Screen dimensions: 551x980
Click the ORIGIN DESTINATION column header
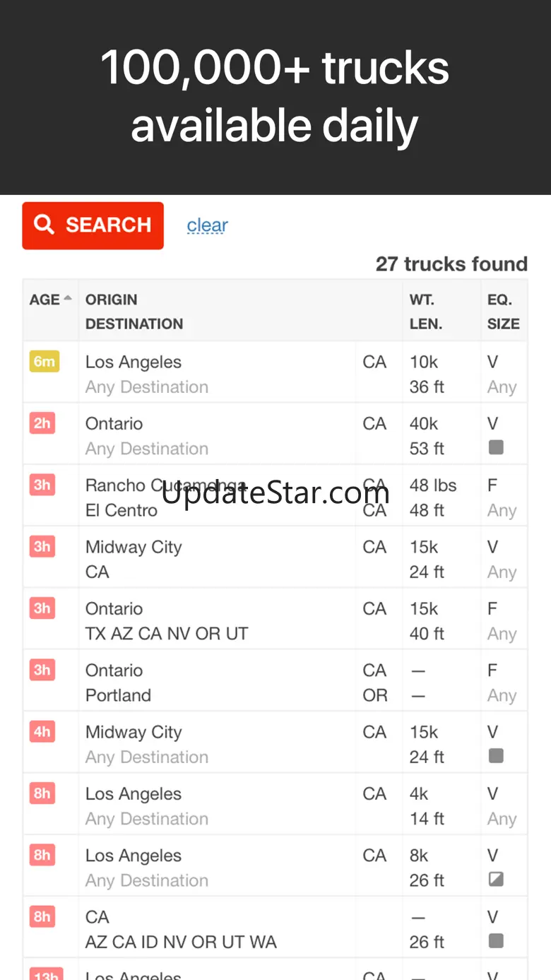pyautogui.click(x=134, y=312)
